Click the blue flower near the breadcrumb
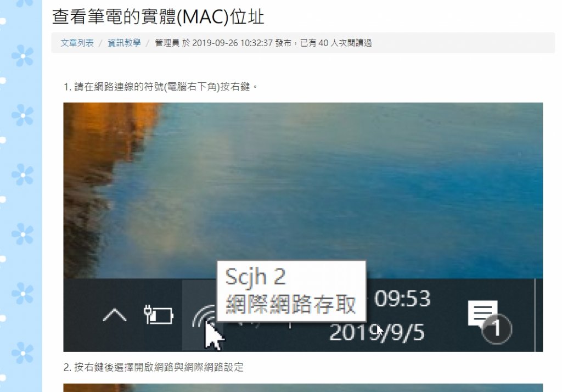The image size is (562, 392). pos(22,55)
